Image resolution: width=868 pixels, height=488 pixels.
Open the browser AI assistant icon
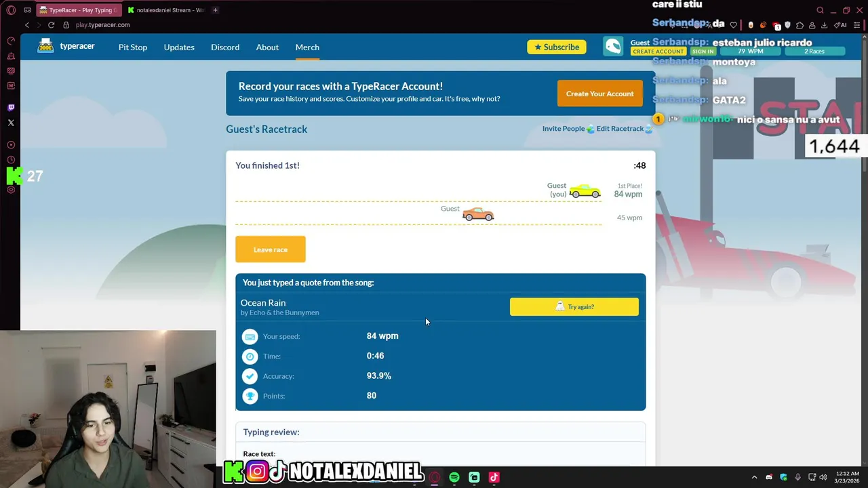click(841, 25)
